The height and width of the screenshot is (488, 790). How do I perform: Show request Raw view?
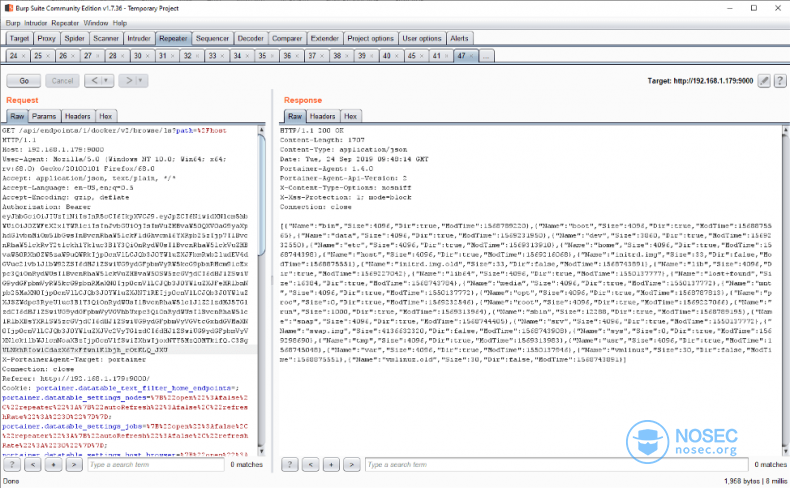click(x=17, y=116)
